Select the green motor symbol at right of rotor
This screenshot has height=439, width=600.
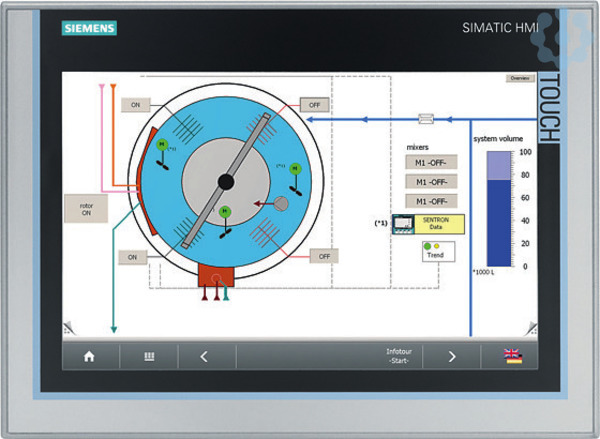point(296,172)
